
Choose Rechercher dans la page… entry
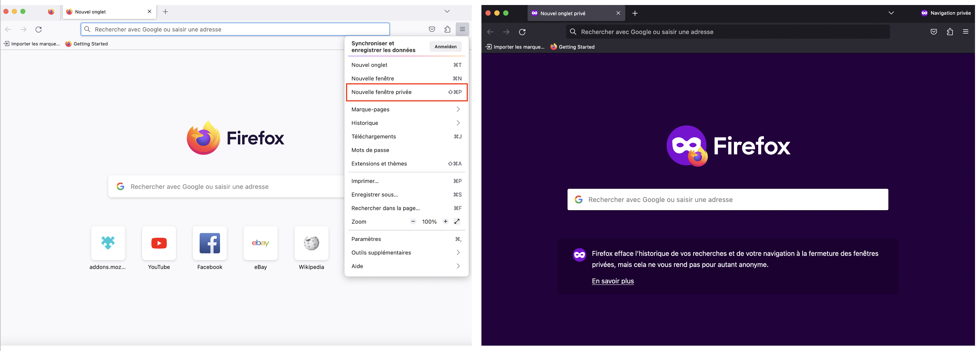[x=406, y=208]
